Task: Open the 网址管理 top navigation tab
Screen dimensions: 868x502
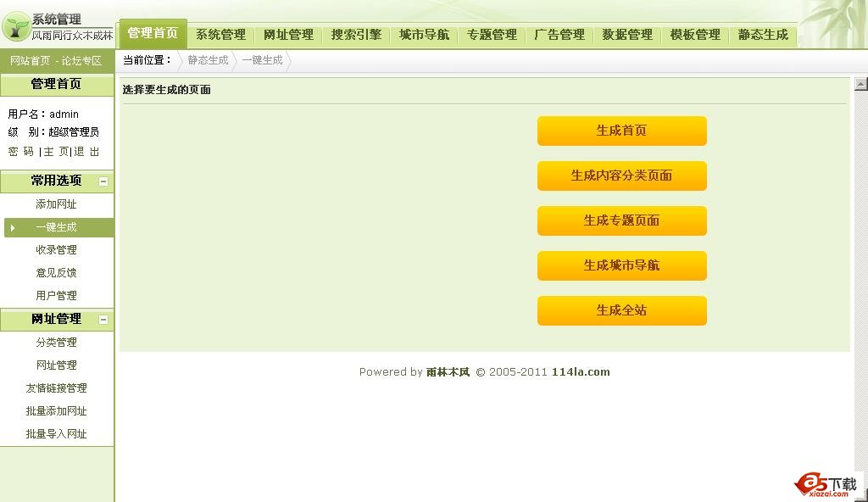Action: click(288, 35)
